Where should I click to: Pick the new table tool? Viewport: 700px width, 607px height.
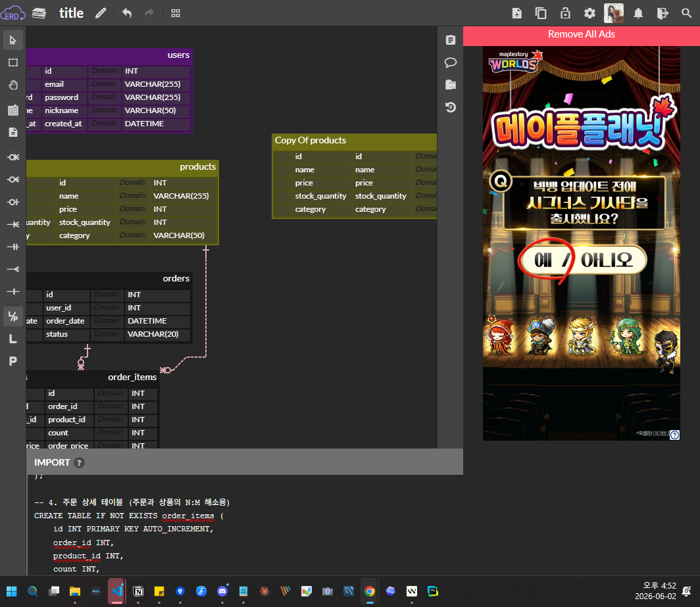13,110
